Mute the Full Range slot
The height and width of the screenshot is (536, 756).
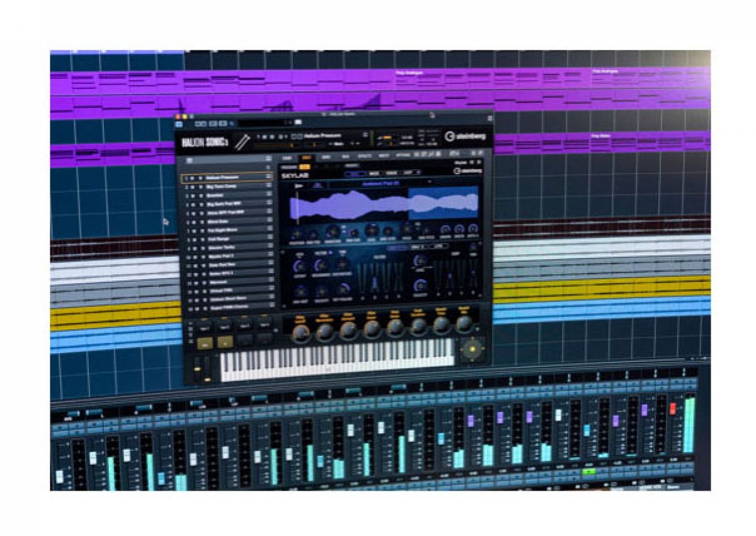click(x=193, y=239)
